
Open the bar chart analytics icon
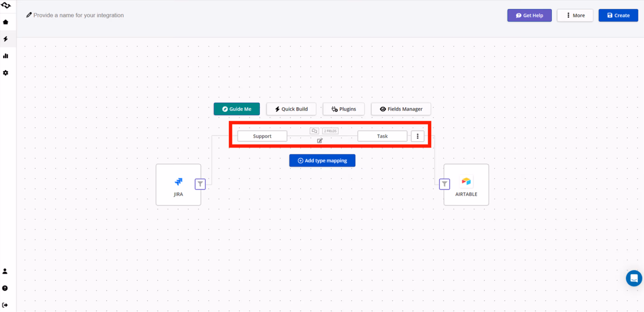[5, 56]
